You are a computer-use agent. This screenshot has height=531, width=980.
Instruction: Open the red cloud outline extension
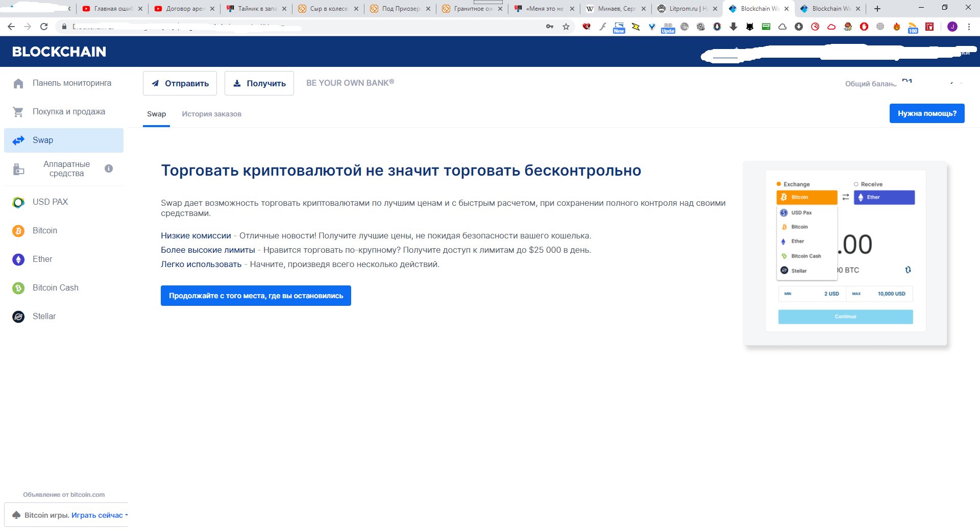coord(831,27)
